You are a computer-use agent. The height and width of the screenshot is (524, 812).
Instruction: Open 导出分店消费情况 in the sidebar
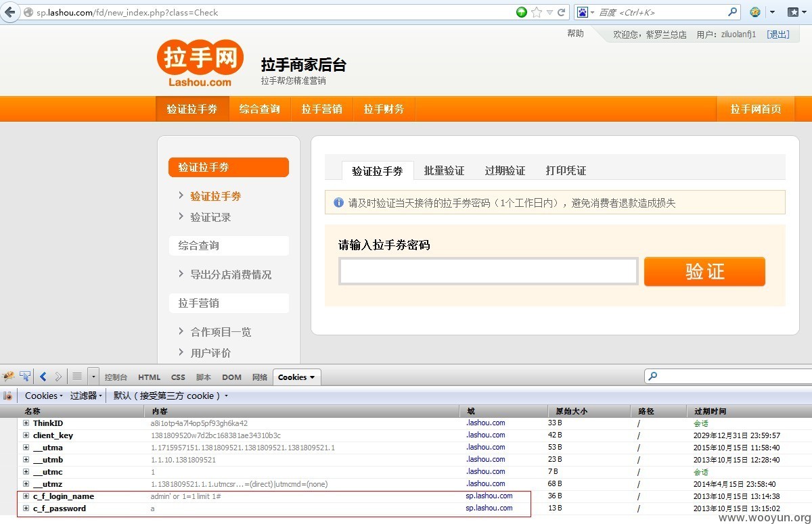pyautogui.click(x=231, y=275)
